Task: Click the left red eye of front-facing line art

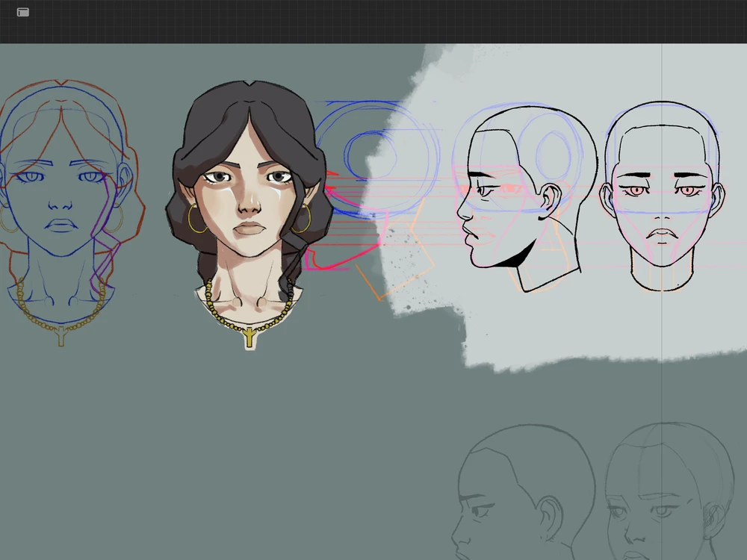Action: point(636,191)
